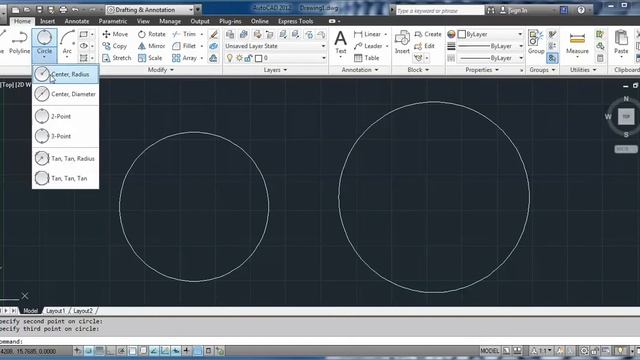The image size is (640, 360).
Task: Choose Center, Radius circle option
Action: click(x=65, y=74)
